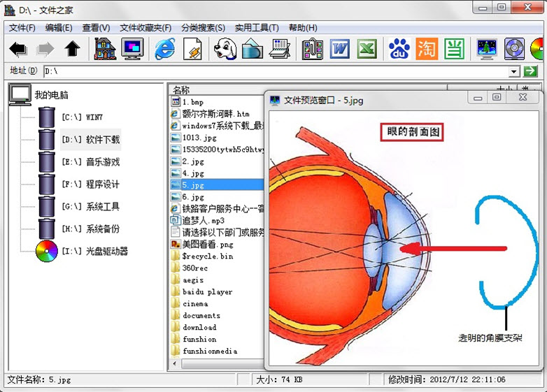The image size is (547, 392).
Task: Select folder 360rec
Action: (x=194, y=268)
